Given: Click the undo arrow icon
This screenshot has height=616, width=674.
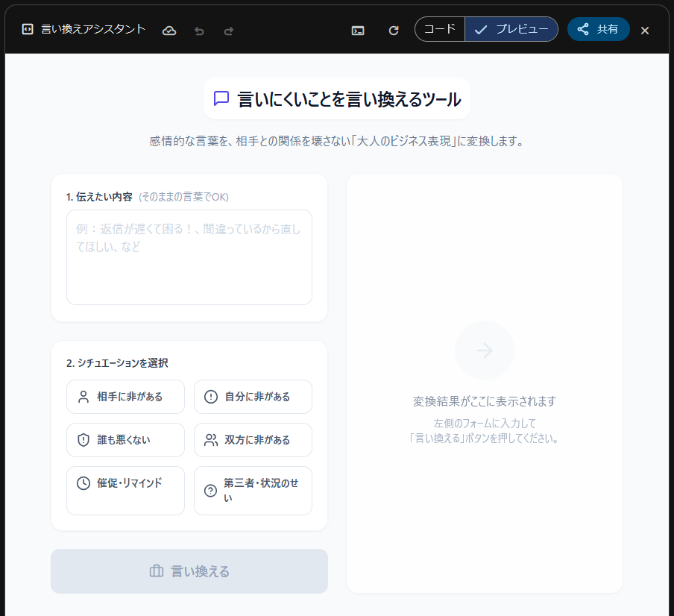Looking at the screenshot, I should [x=198, y=30].
